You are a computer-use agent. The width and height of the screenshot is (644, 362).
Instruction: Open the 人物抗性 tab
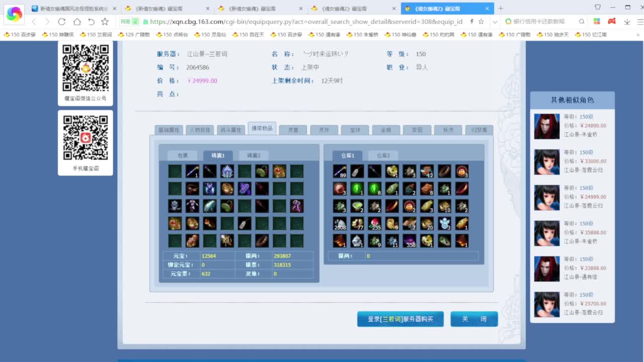200,130
